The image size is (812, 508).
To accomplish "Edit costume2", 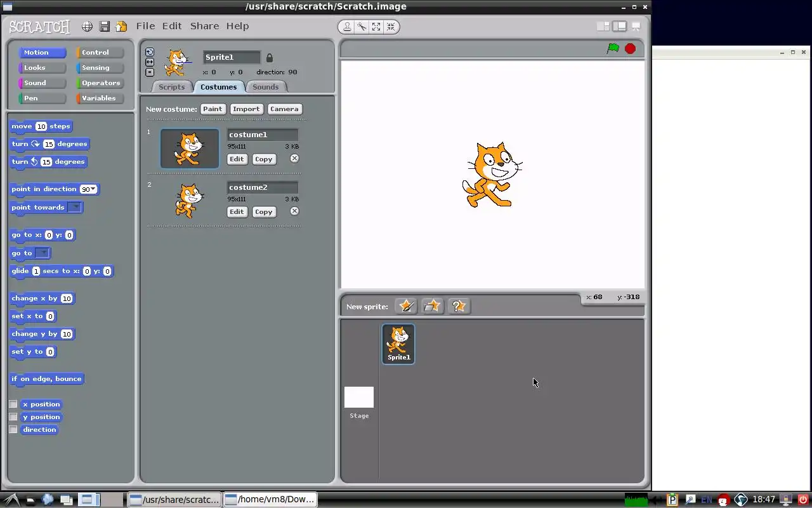I will (x=237, y=212).
